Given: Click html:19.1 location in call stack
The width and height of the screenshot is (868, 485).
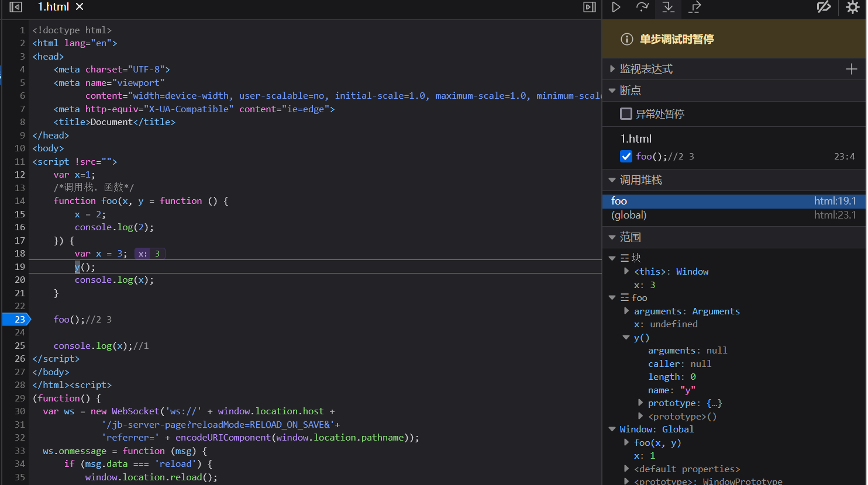Looking at the screenshot, I should (x=835, y=201).
